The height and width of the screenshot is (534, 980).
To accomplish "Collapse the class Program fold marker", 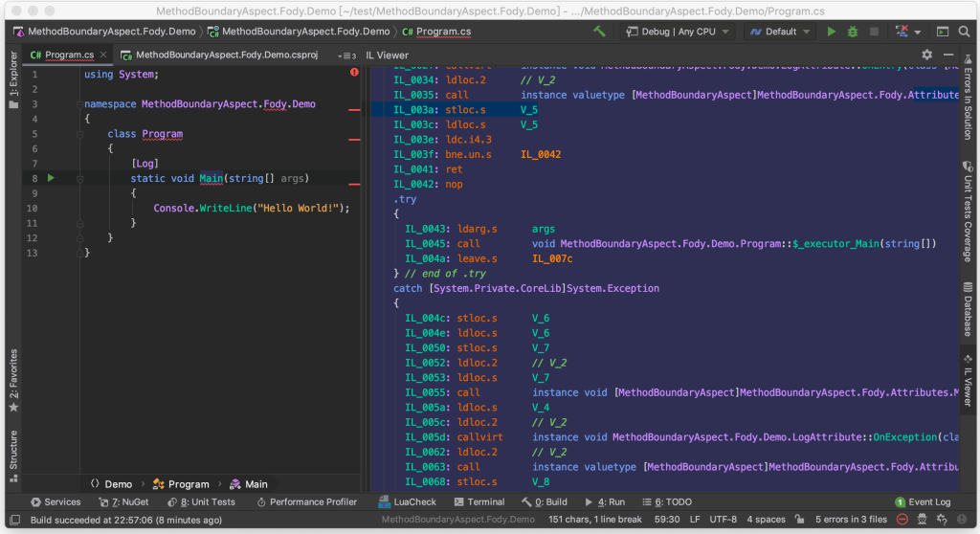I will 80,134.
